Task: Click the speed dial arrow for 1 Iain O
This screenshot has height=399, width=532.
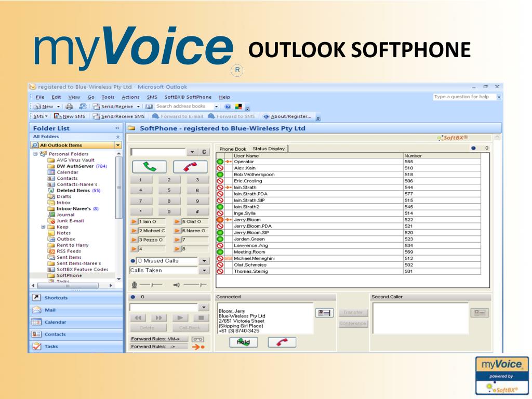Action: click(134, 221)
